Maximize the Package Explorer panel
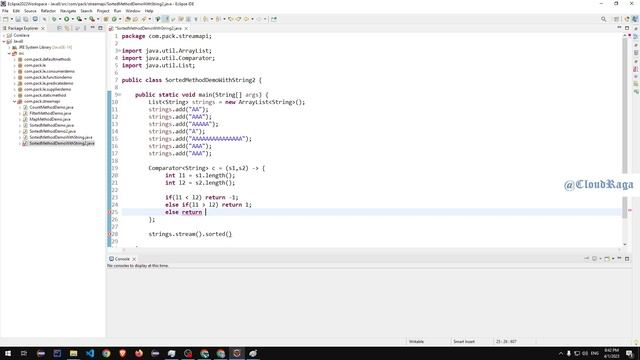This screenshot has width=640, height=360. pos(100,28)
